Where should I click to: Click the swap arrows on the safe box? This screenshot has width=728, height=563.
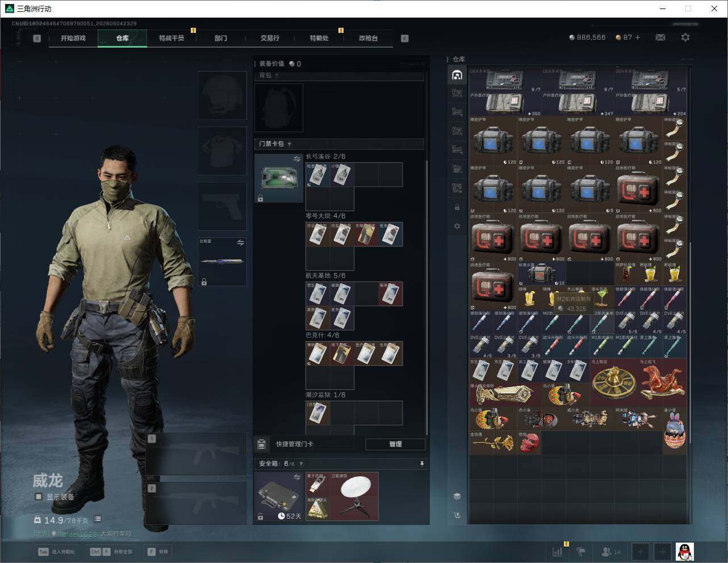point(296,477)
